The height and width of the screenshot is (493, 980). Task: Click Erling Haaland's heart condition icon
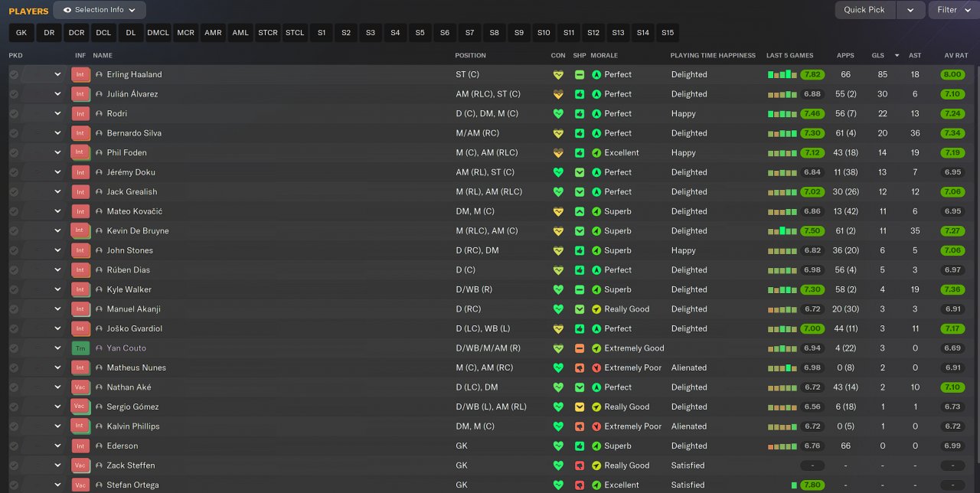tap(558, 75)
